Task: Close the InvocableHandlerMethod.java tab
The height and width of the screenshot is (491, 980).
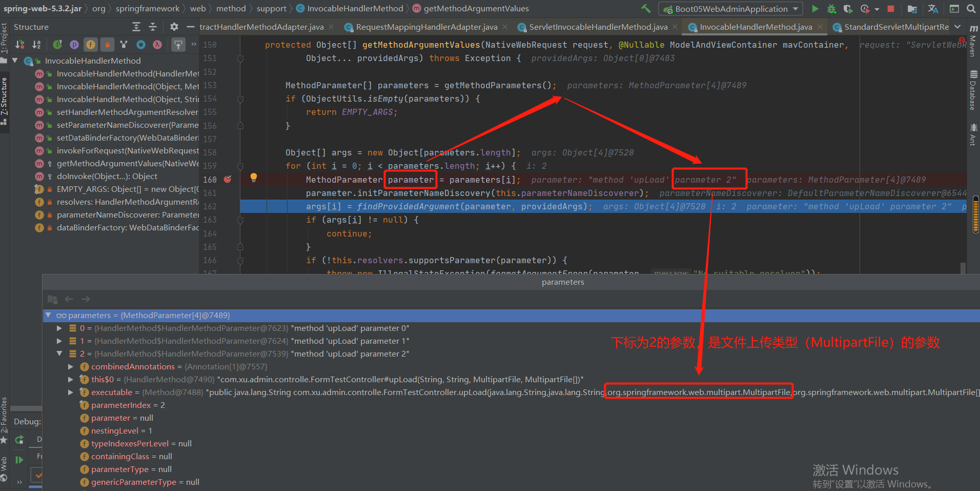Action: (x=821, y=27)
